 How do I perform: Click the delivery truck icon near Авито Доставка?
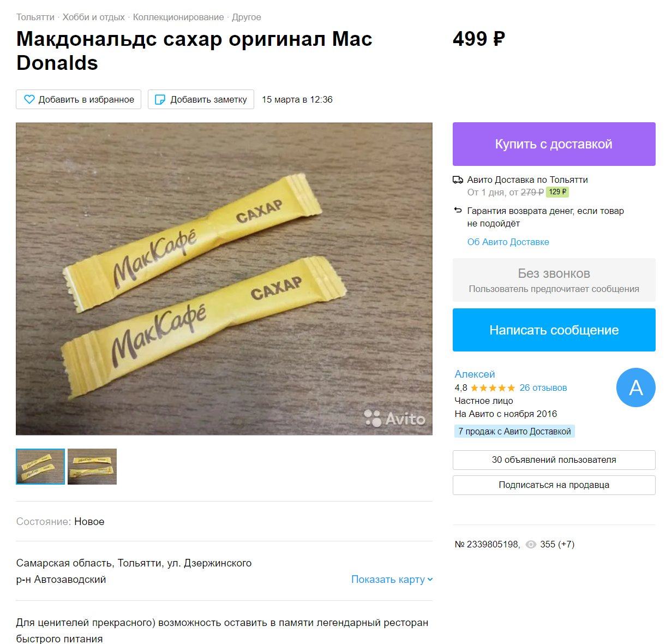point(458,180)
